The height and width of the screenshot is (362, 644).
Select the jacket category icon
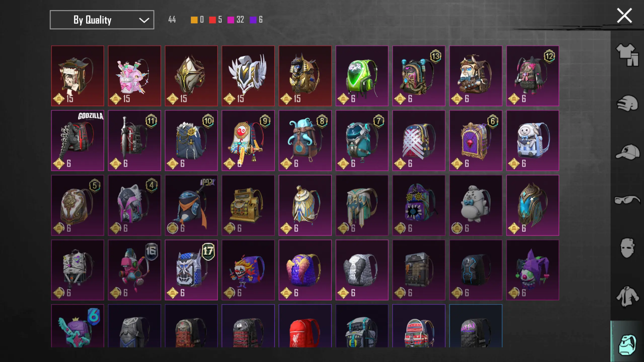click(x=627, y=296)
